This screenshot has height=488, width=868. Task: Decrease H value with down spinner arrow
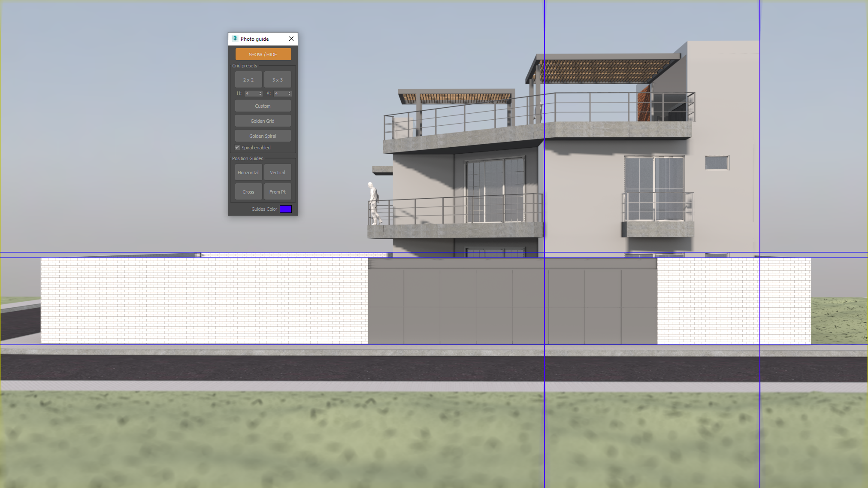(260, 95)
